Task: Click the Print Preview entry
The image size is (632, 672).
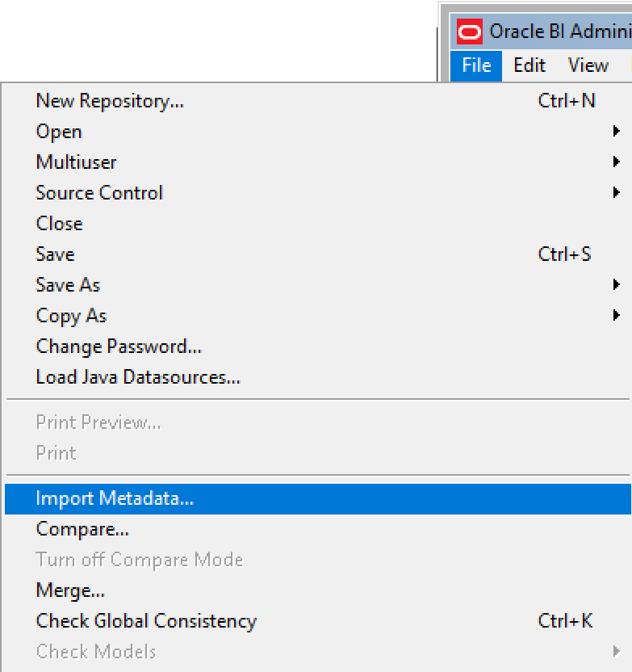Action: 98,422
